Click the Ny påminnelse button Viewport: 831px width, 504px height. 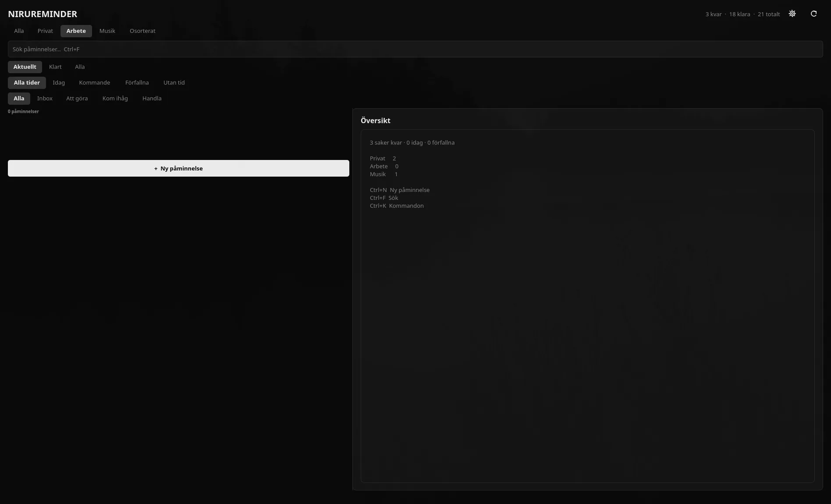[x=178, y=168]
